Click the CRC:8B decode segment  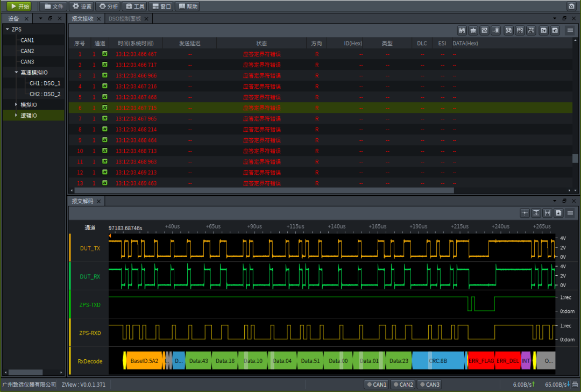438,361
